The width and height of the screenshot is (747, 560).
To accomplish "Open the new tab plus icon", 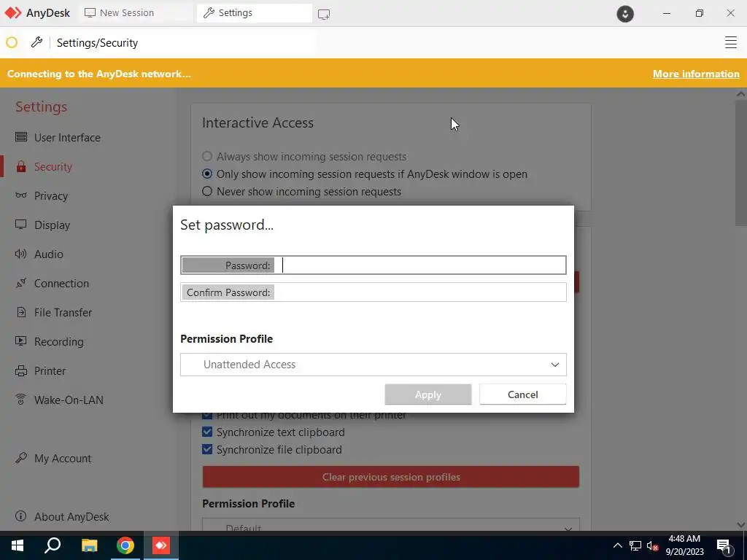I will [x=324, y=15].
